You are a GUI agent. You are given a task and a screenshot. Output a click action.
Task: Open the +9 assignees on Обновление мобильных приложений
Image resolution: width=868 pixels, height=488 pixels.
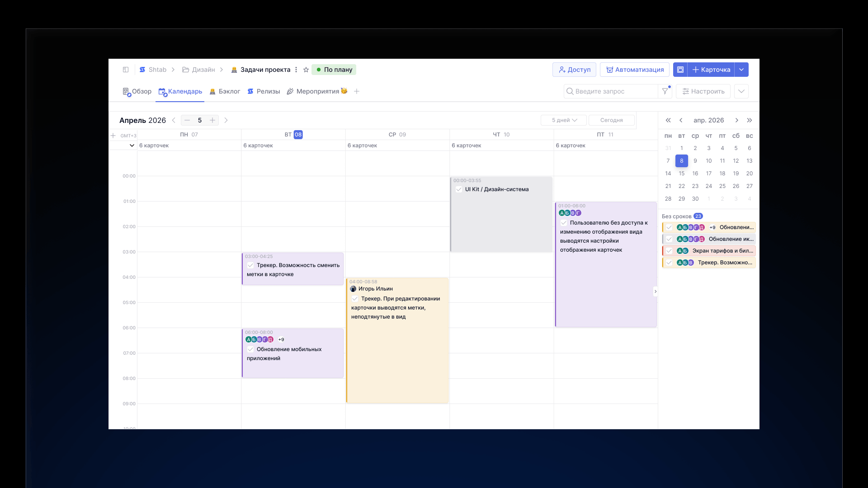[281, 339]
